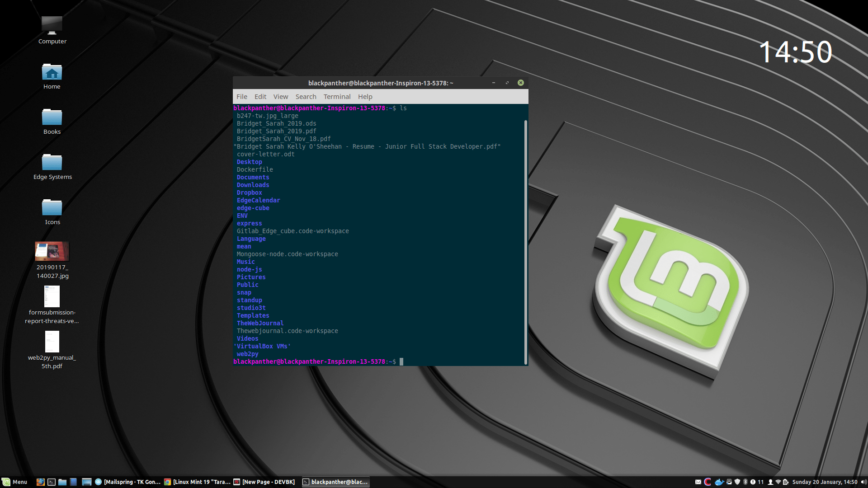Open the Search menu in the terminal window
868x488 pixels.
[306, 96]
